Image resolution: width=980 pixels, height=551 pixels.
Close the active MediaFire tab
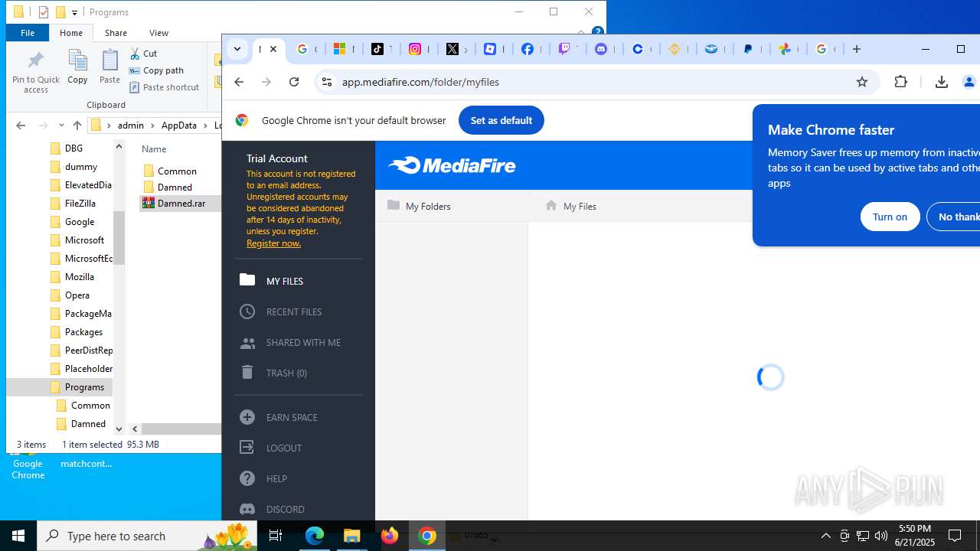point(273,49)
